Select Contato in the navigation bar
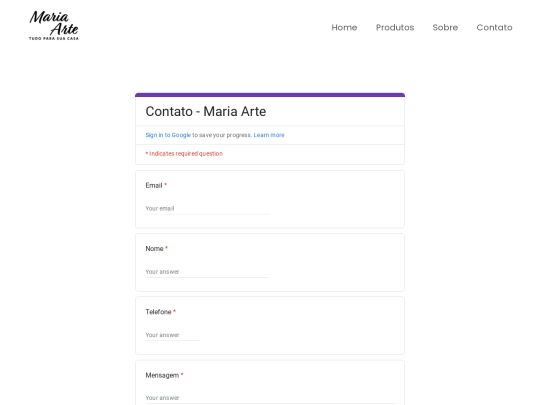 click(x=494, y=28)
